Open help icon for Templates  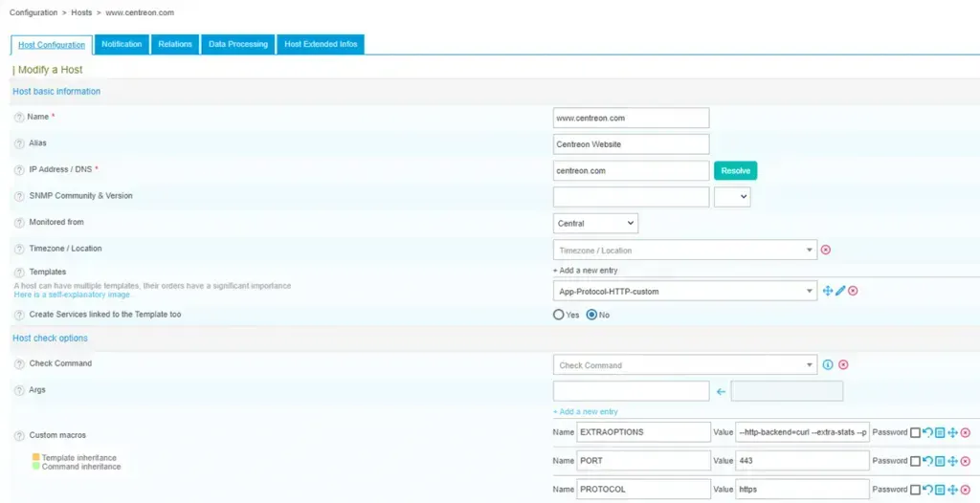[19, 273]
